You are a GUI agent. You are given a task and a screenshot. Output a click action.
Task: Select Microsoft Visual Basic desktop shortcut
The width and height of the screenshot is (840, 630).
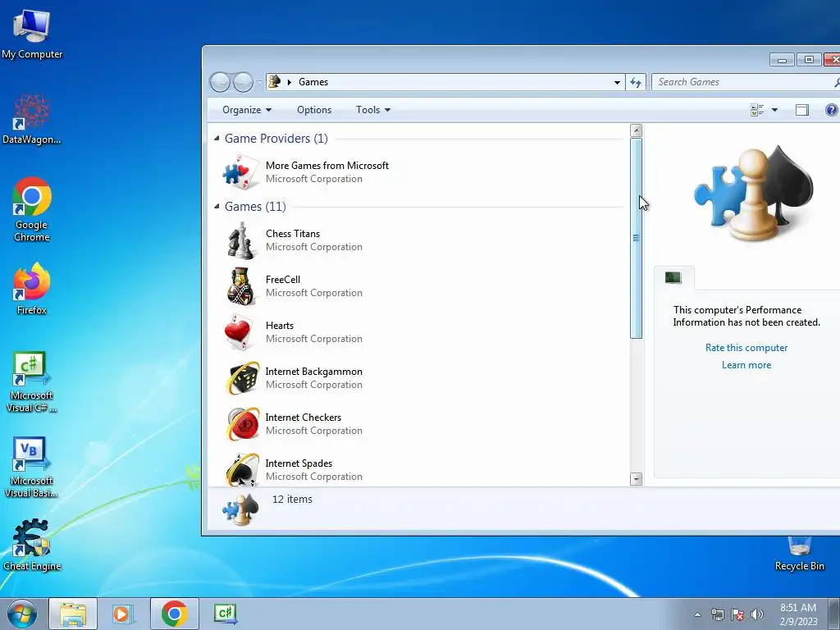pos(32,467)
